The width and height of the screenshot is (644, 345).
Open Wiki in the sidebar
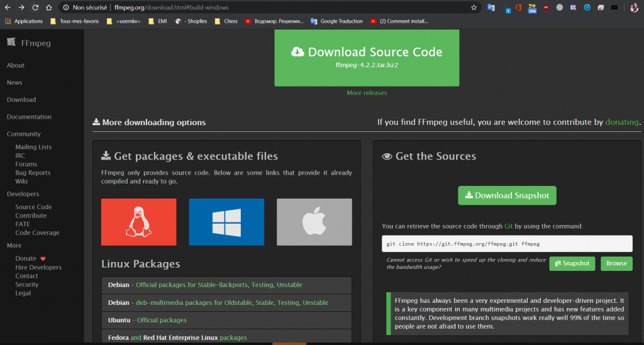[21, 182]
